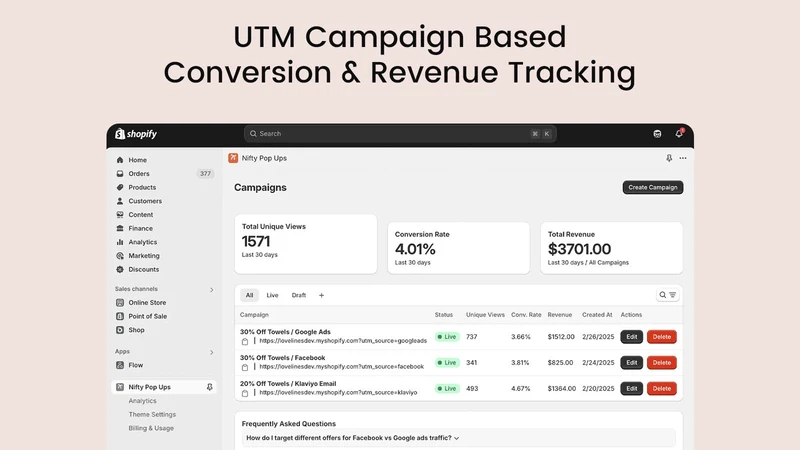
Task: Copy the Google Ads campaign URL
Action: [x=245, y=341]
